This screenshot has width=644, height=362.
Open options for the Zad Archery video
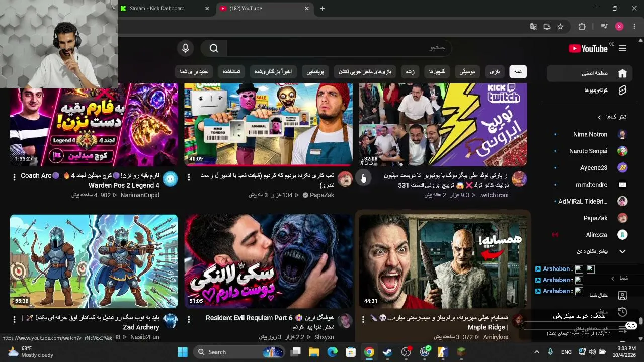click(14, 319)
